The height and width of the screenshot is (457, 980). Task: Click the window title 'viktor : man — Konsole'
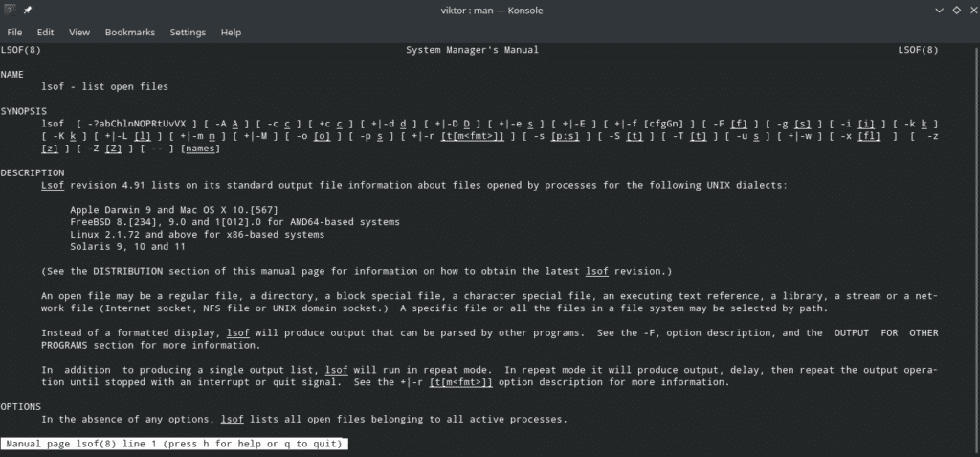[x=489, y=11]
